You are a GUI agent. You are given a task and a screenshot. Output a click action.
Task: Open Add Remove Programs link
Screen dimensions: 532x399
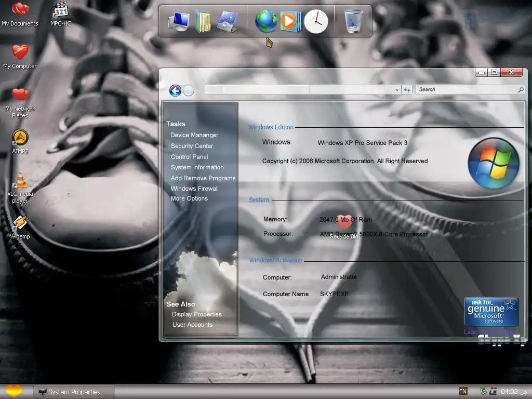(x=203, y=178)
